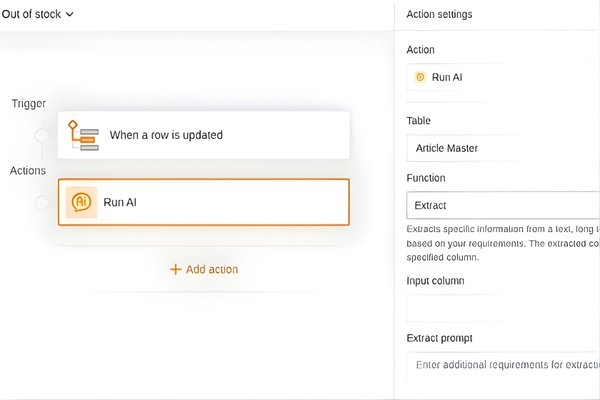Click into the Input column field
Viewport: 600px width, 400px height.
[502, 307]
